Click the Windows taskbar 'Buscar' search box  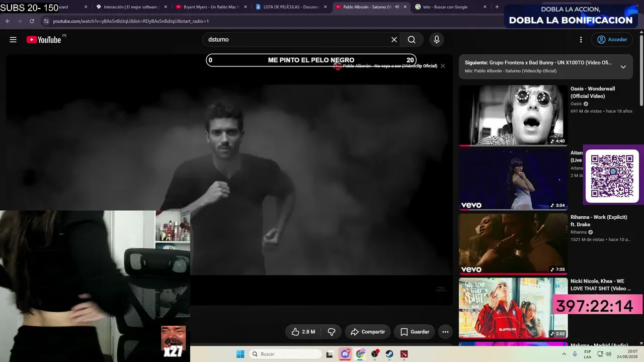(x=285, y=354)
